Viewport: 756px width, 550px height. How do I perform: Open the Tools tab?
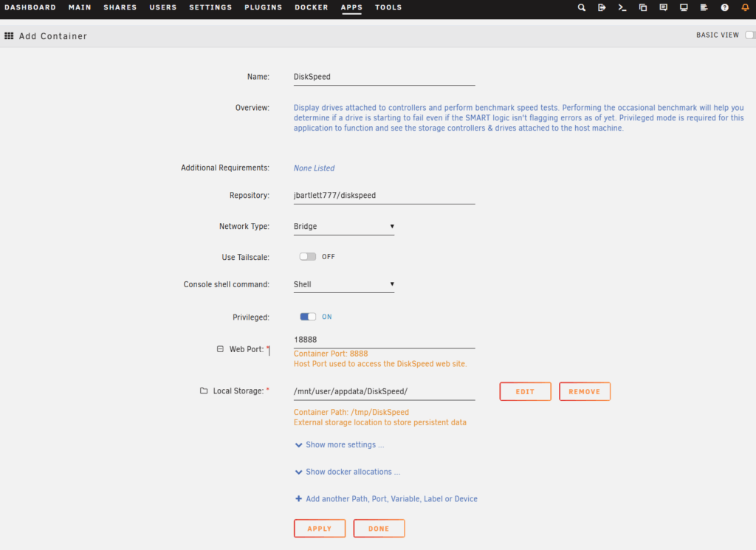pos(388,7)
